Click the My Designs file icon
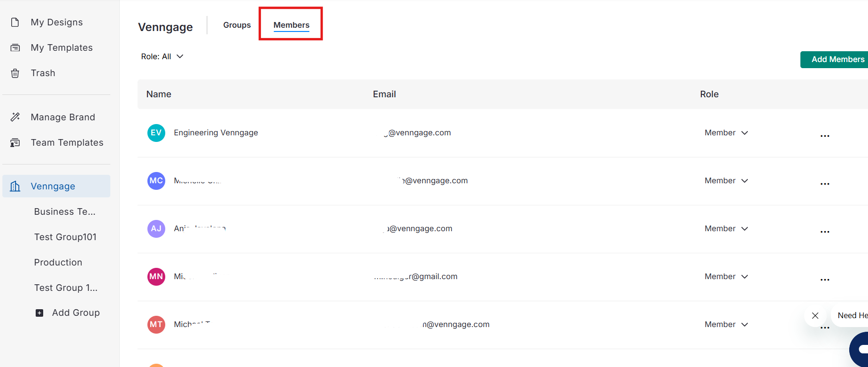This screenshot has width=868, height=367. coord(15,23)
